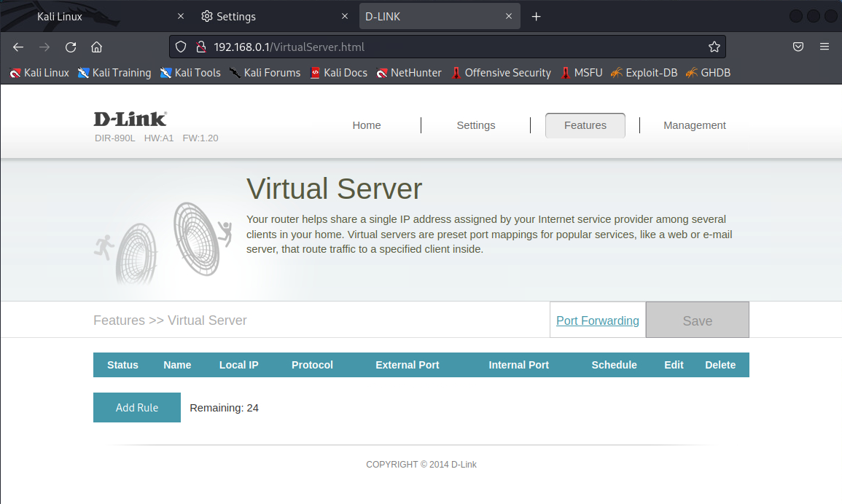Screen dimensions: 842x504
Task: Click the insecure connection padlock icon
Action: pos(200,47)
